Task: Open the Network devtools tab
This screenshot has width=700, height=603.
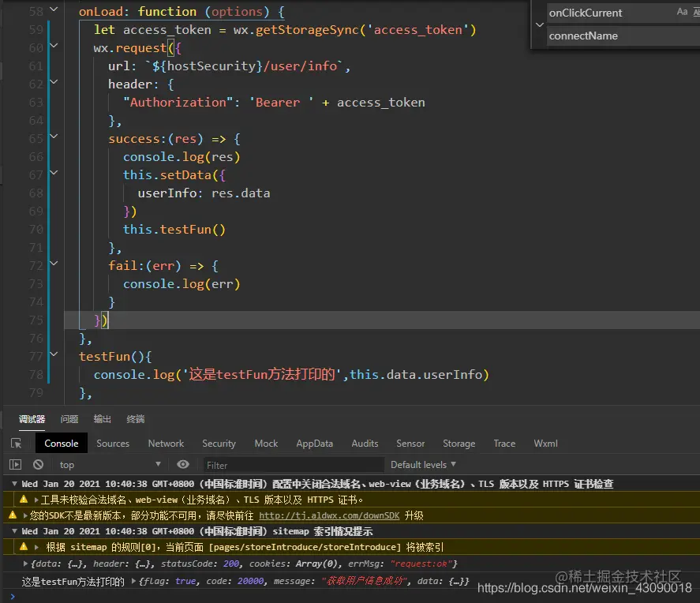Action: click(x=166, y=444)
